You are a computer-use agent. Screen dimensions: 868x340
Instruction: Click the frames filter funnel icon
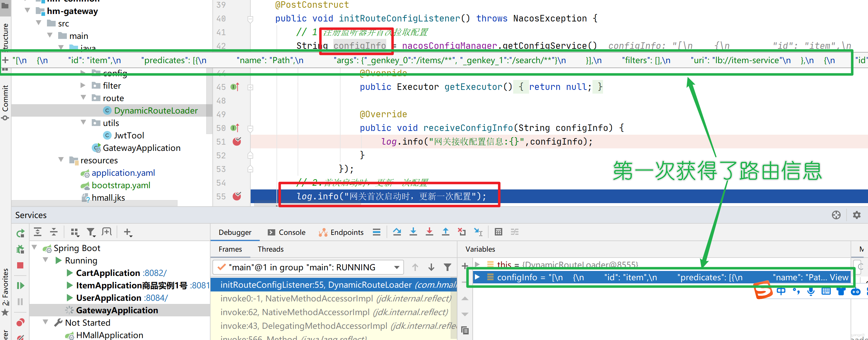pyautogui.click(x=447, y=267)
